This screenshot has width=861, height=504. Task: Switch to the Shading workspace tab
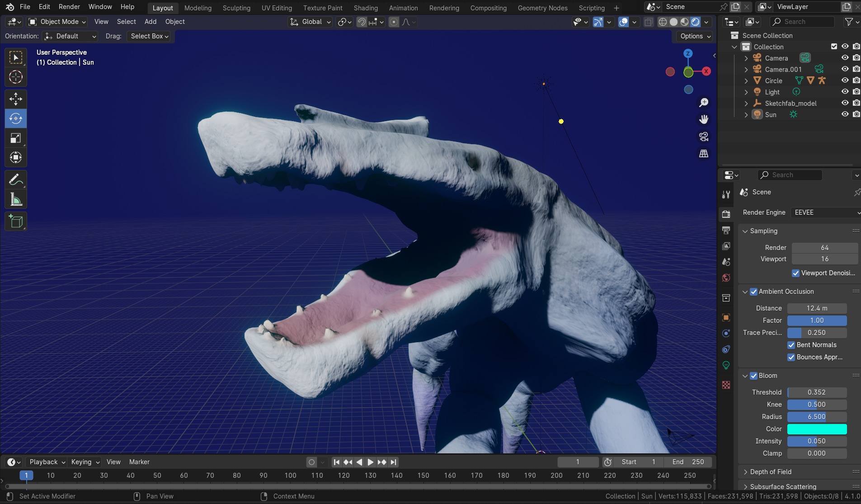click(366, 8)
